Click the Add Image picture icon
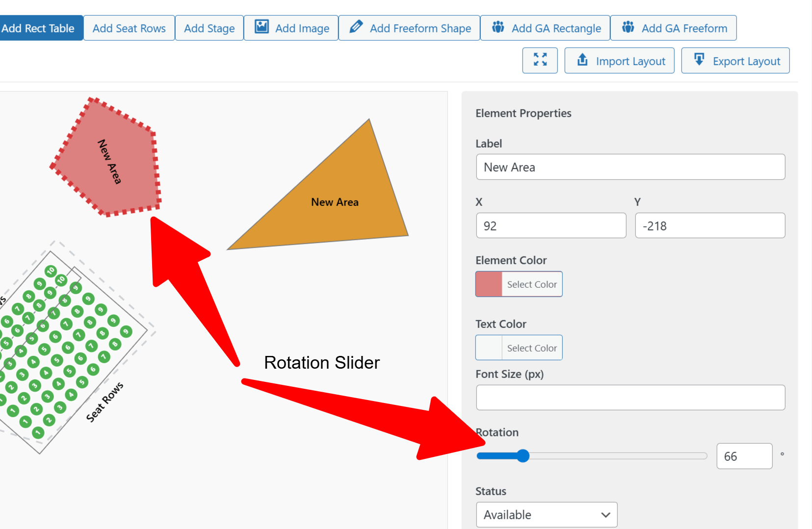The image size is (812, 529). 262,27
